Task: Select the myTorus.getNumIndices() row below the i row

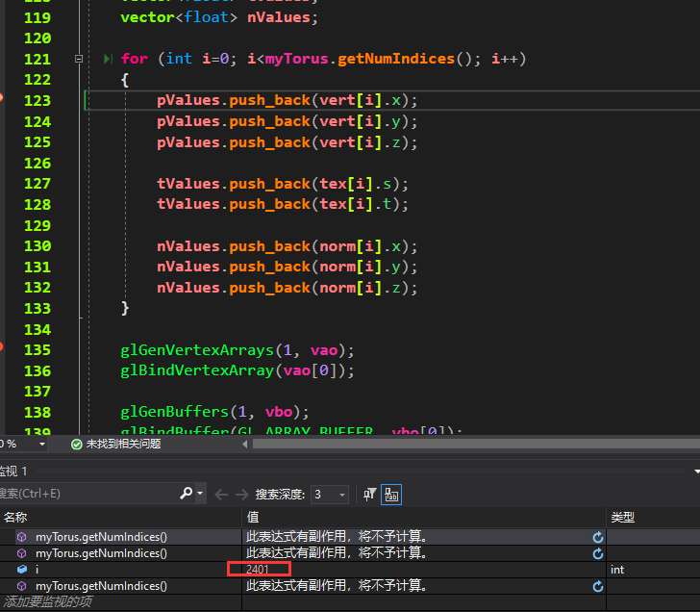Action: pyautogui.click(x=350, y=586)
